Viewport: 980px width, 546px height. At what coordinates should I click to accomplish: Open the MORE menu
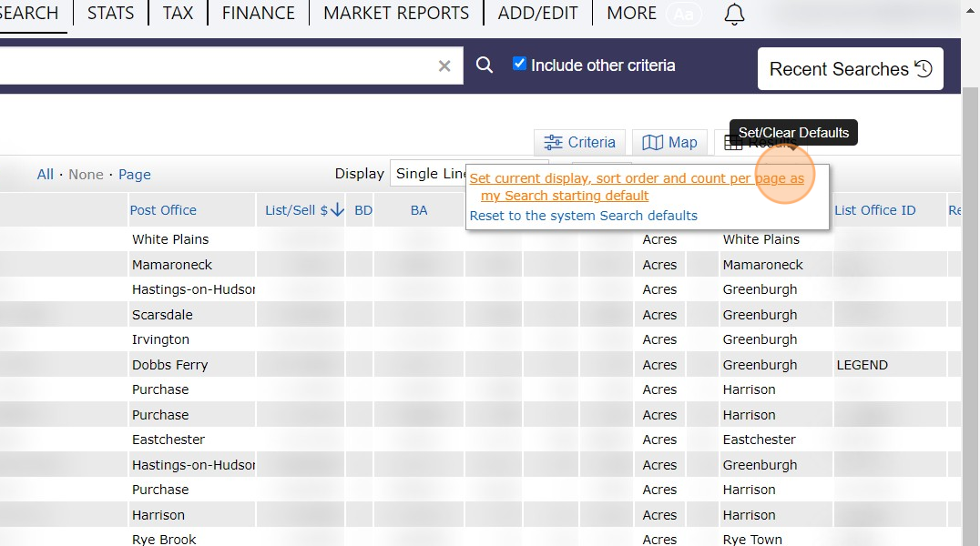pos(631,13)
